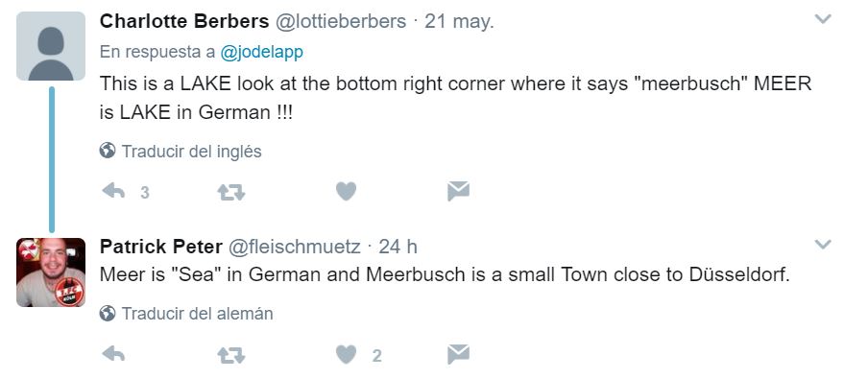Screen dimensions: 868x379
Task: View Patrick Peter's profile photo
Action: tap(51, 272)
